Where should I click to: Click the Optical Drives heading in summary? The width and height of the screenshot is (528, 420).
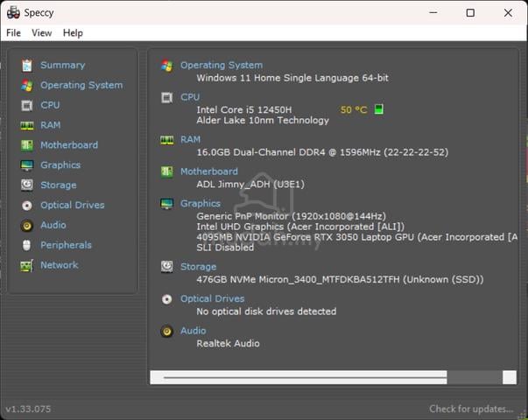[x=212, y=298]
